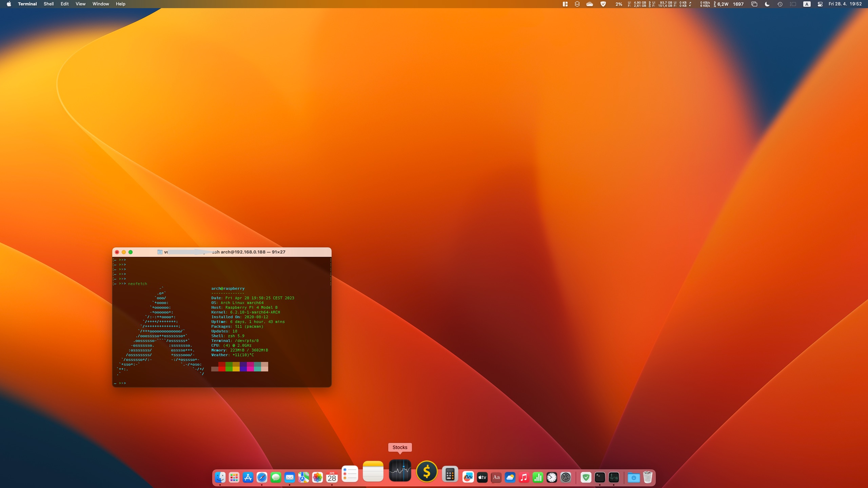
Task: Click the cloud status menu bar icon
Action: tap(590, 4)
